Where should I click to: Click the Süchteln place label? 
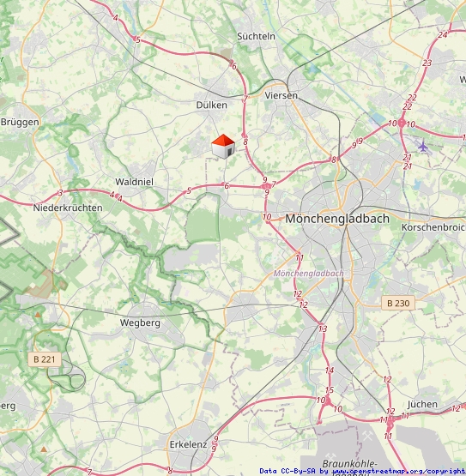coord(256,36)
